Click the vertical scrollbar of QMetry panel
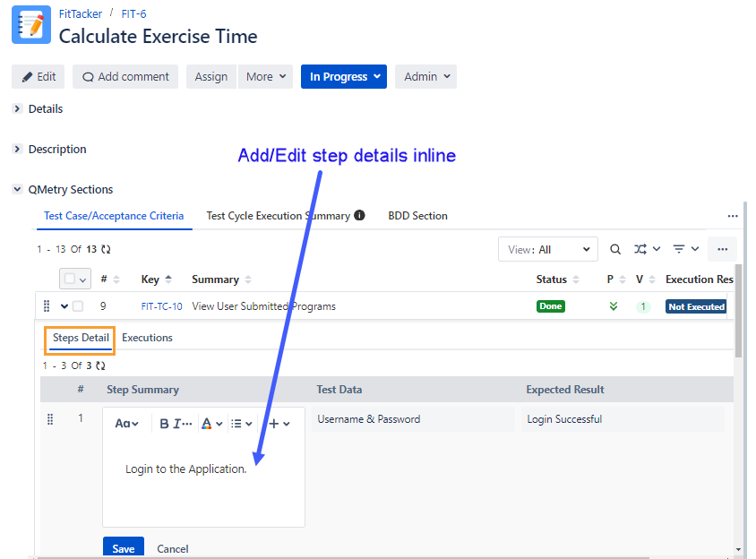 (x=738, y=310)
